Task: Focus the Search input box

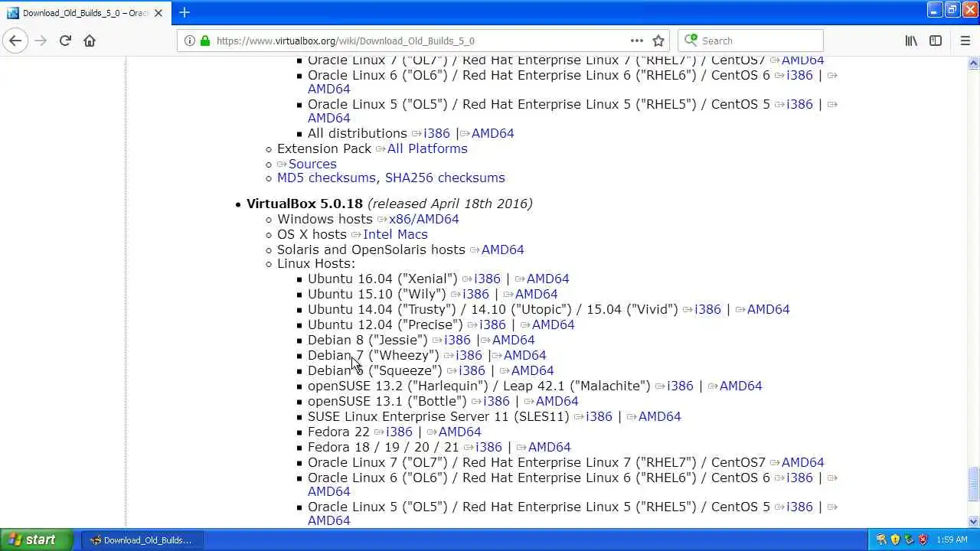Action: point(750,41)
